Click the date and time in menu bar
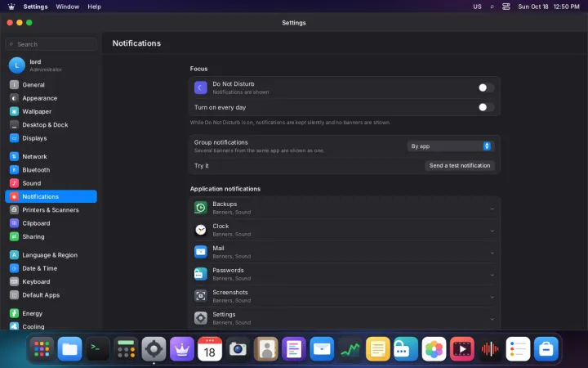This screenshot has height=368, width=588. [549, 7]
